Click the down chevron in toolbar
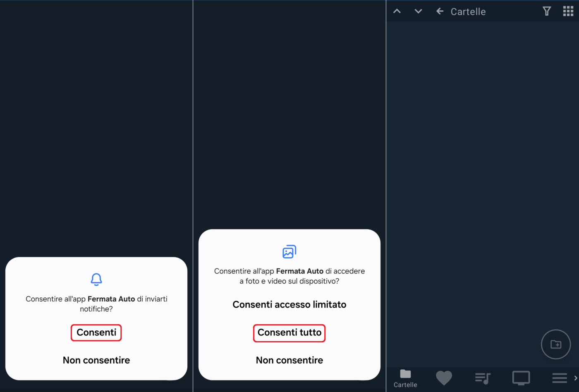 click(418, 12)
